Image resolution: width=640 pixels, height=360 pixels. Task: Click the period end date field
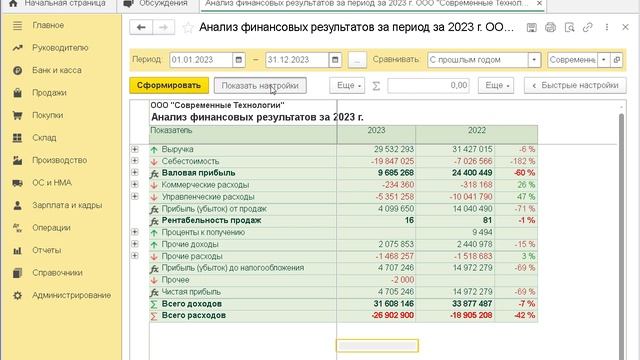pos(297,60)
